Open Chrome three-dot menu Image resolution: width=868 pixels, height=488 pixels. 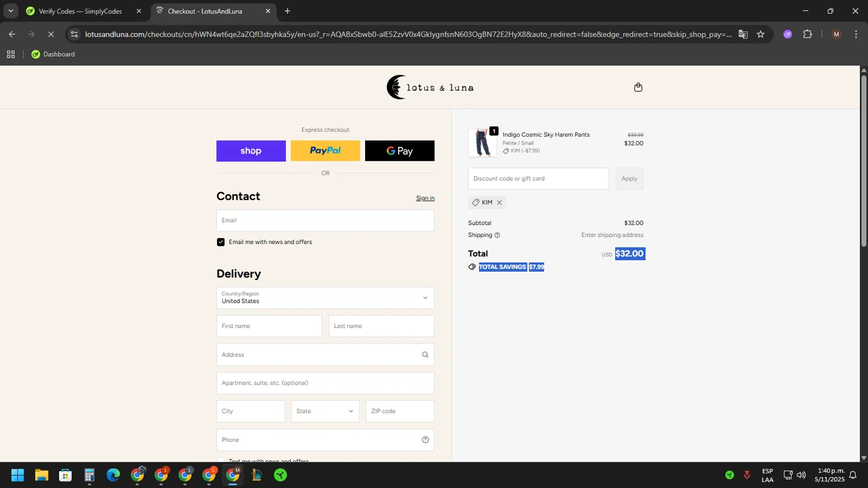(856, 34)
